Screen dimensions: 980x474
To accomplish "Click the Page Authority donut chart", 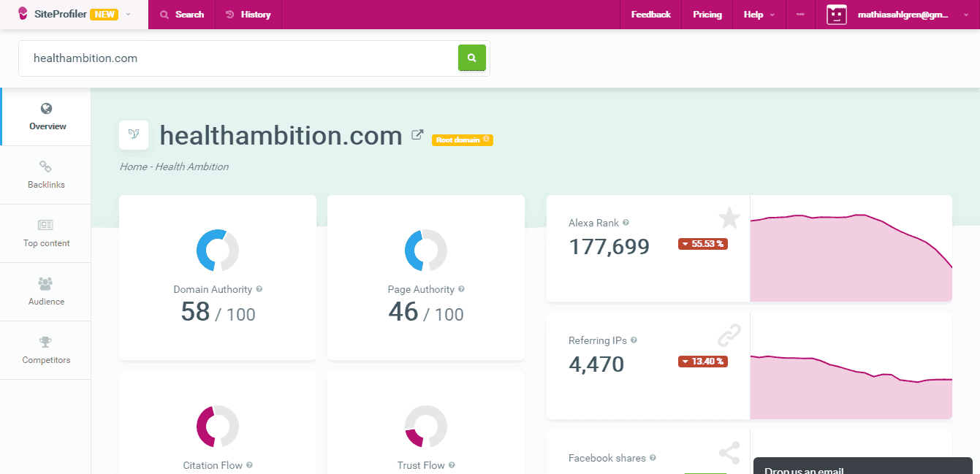I will click(x=426, y=251).
